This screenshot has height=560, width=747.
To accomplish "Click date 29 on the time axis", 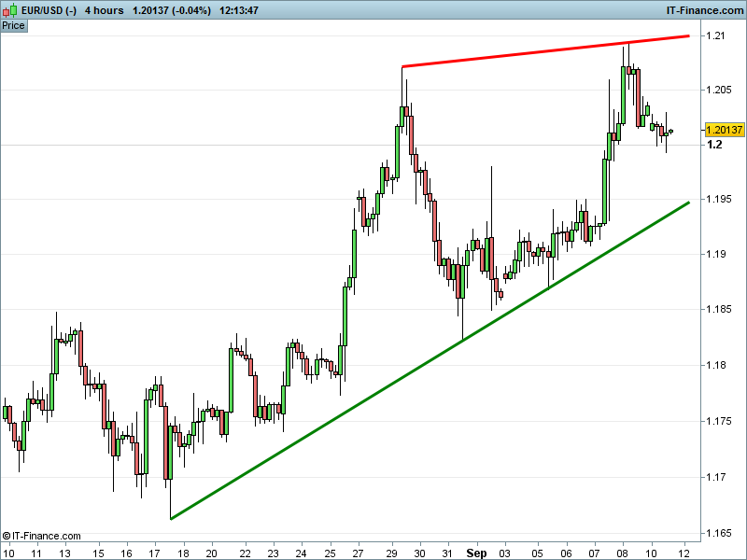I will tap(391, 553).
